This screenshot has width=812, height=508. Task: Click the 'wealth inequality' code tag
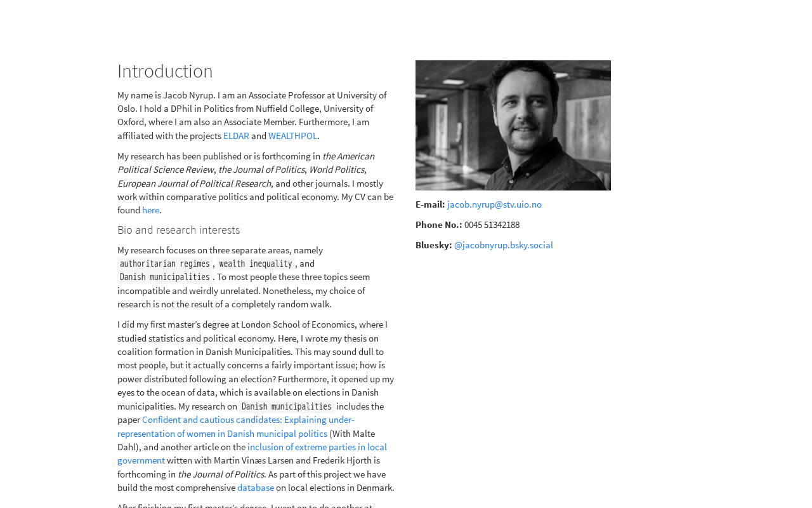[256, 264]
